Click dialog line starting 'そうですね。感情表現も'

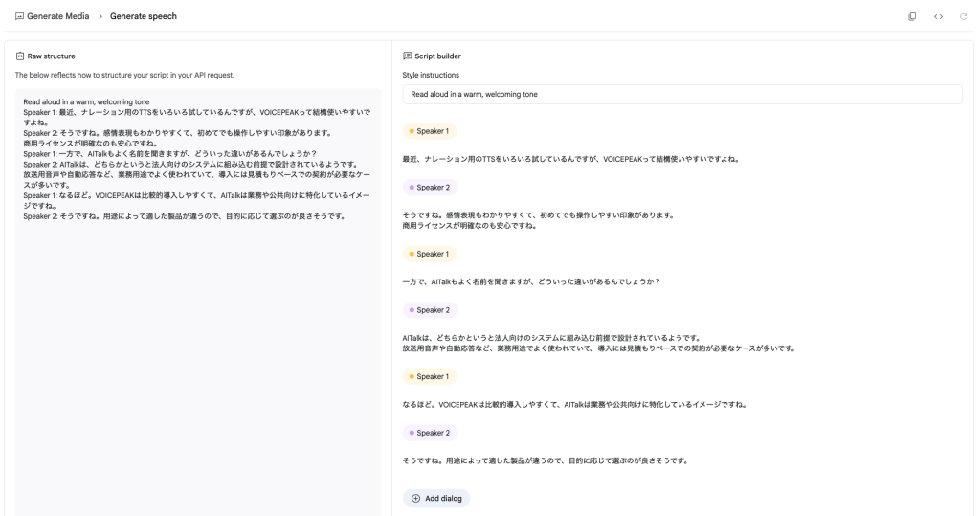point(539,215)
